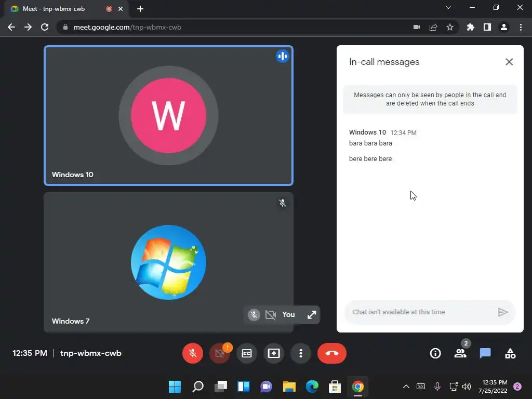This screenshot has height=399, width=532.
Task: Open new browser tab plus button
Action: [140, 9]
